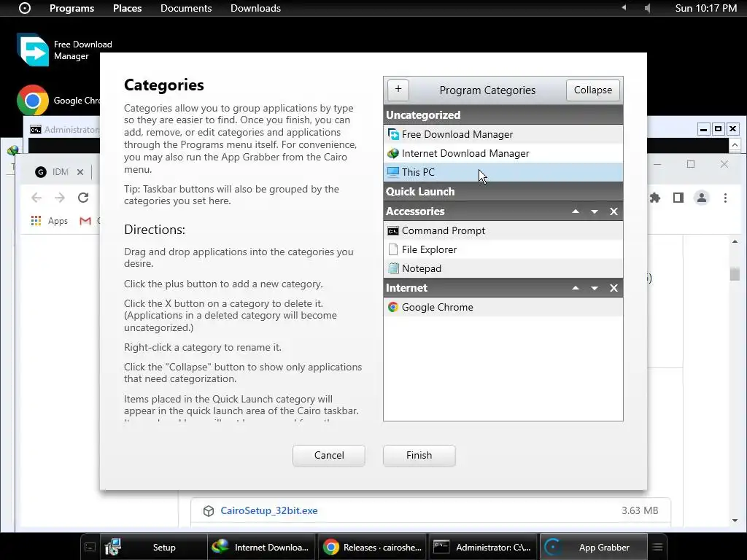The width and height of the screenshot is (747, 560).
Task: Close the IDM tab in Chrome
Action: tap(80, 172)
